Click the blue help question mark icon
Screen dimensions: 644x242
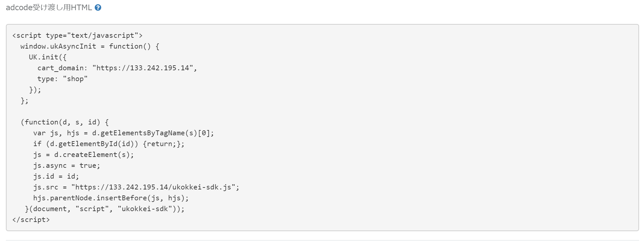tap(98, 8)
